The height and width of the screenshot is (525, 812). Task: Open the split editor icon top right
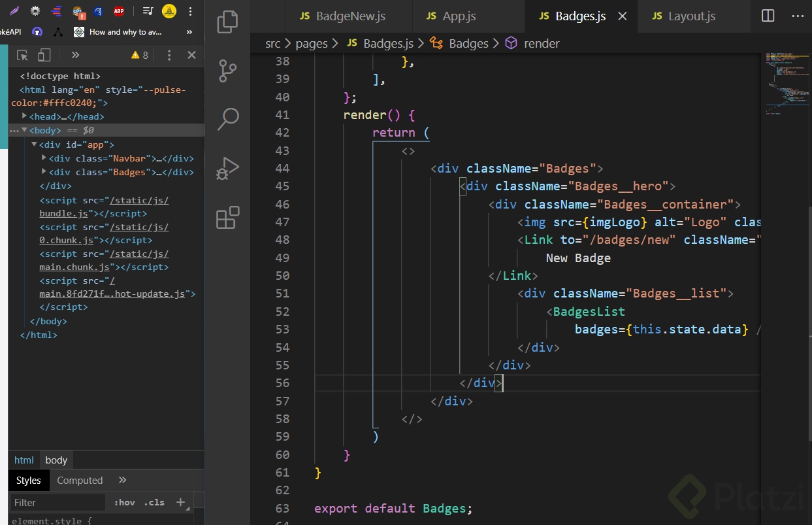point(767,16)
